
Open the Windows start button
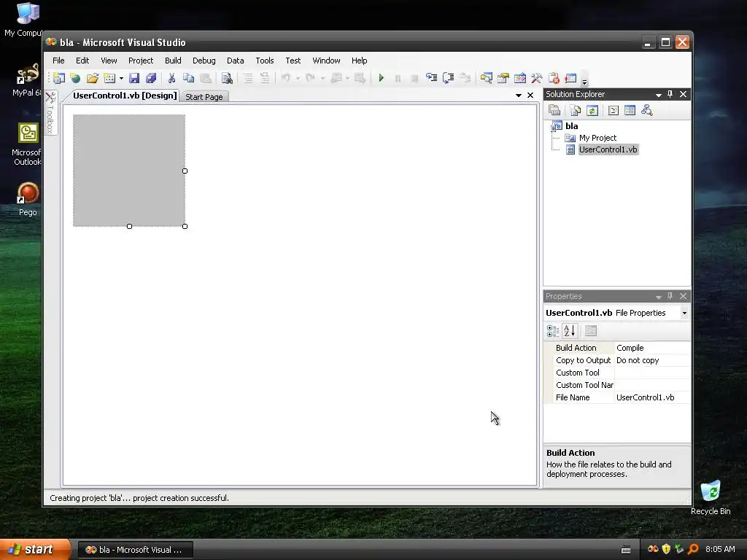[x=35, y=550]
